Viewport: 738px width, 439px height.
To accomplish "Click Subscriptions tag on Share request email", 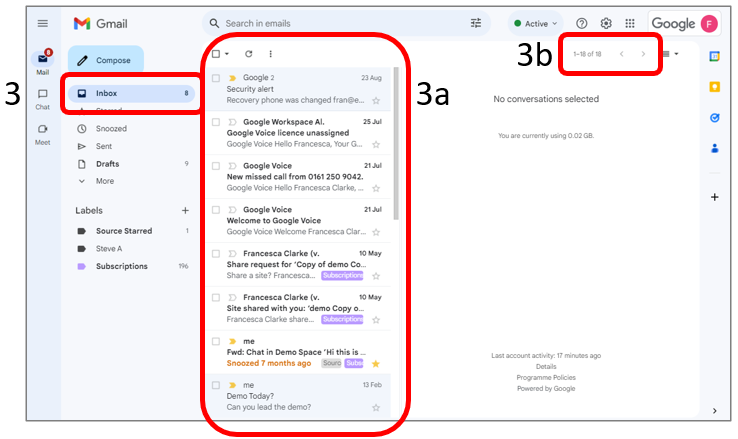I will (342, 275).
